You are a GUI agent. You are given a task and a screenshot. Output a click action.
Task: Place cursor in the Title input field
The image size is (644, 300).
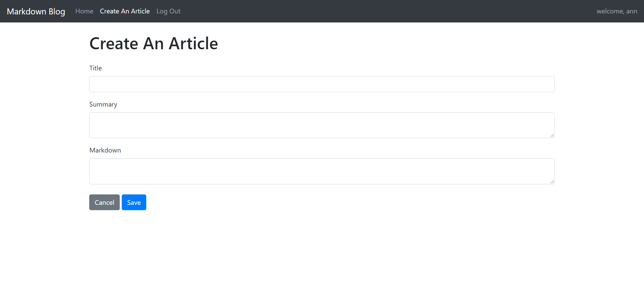click(x=321, y=84)
